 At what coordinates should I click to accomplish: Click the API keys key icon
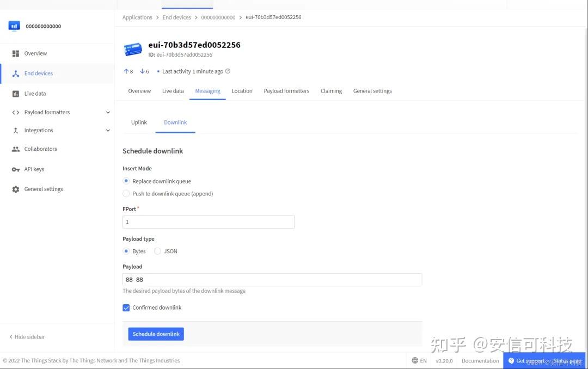point(15,169)
